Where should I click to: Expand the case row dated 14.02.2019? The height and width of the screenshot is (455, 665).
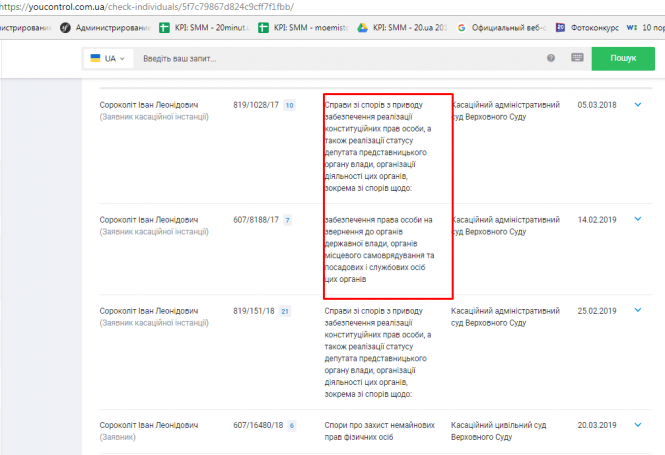(x=637, y=219)
